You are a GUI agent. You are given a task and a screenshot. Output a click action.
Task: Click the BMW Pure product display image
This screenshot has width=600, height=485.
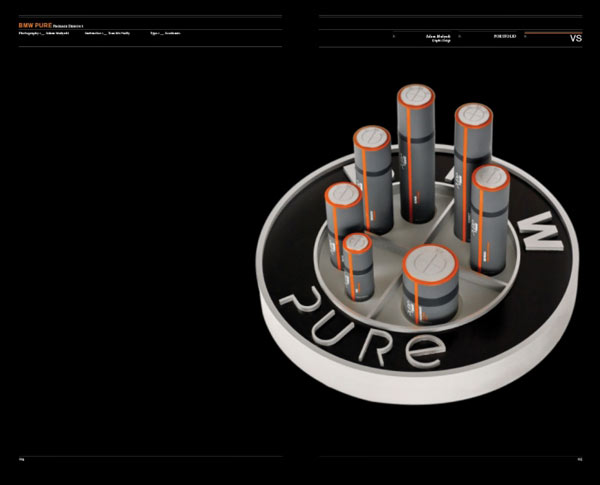(417, 244)
